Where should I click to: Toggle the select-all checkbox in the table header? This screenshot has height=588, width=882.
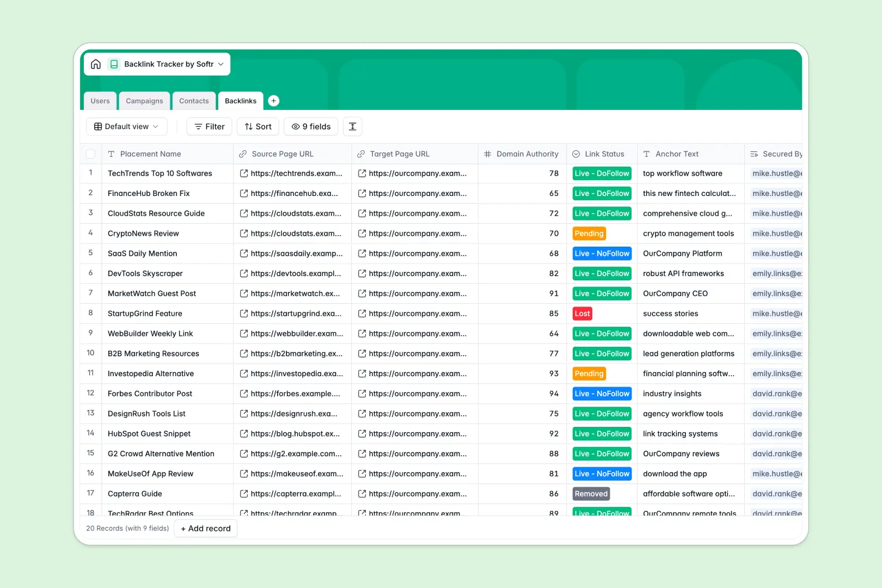(x=90, y=154)
